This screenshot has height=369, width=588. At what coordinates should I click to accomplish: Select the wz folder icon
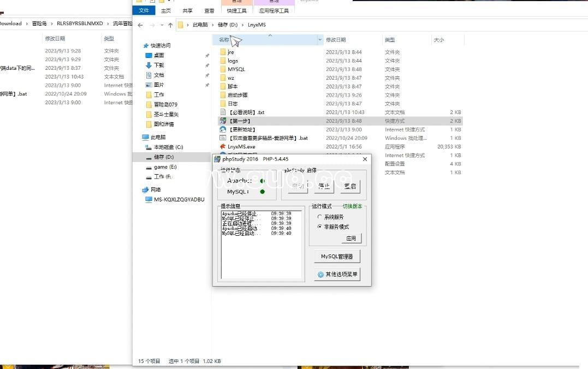pos(223,78)
